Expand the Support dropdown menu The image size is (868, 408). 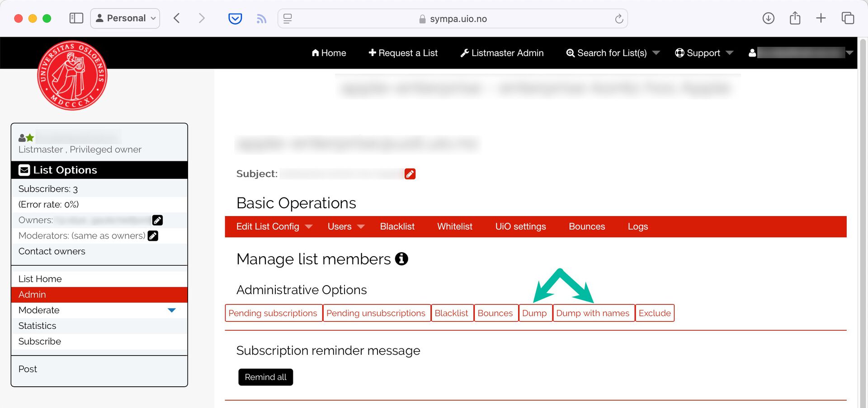704,53
